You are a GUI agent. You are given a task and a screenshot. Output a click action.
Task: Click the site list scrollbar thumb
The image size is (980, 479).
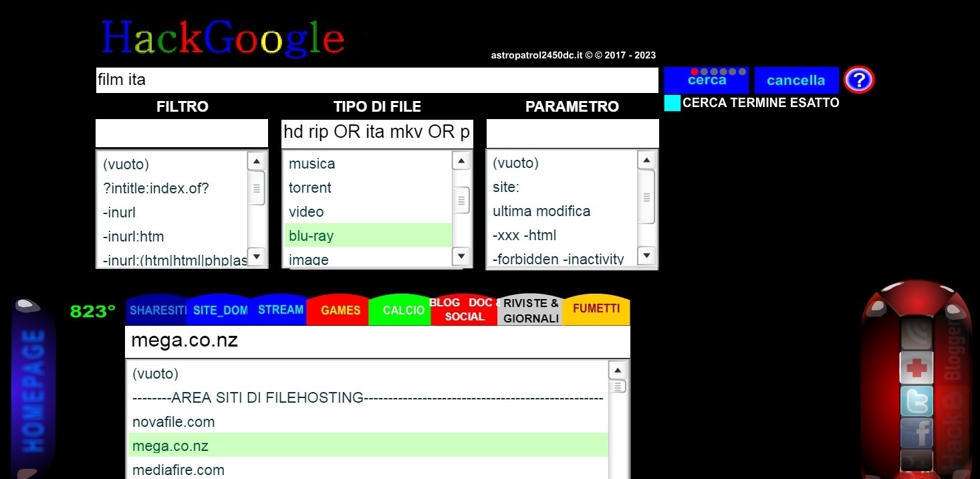(618, 387)
